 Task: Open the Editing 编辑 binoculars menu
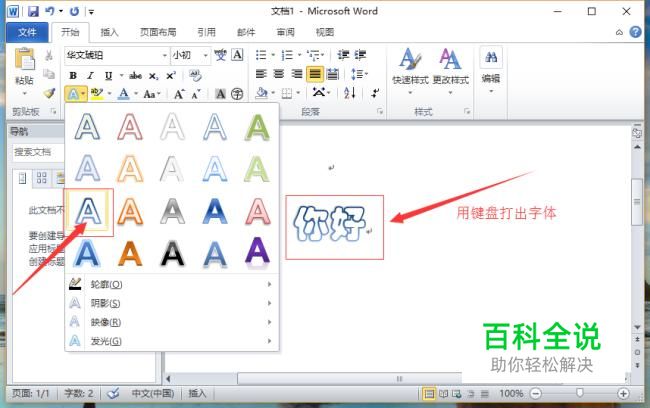491,69
